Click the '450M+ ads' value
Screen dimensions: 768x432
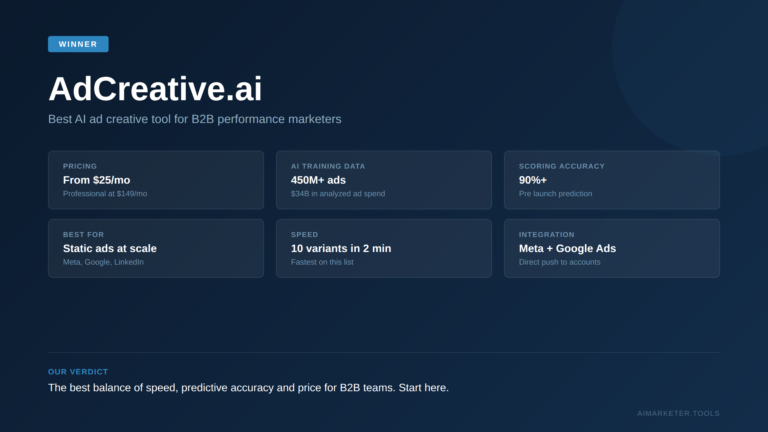tap(318, 180)
